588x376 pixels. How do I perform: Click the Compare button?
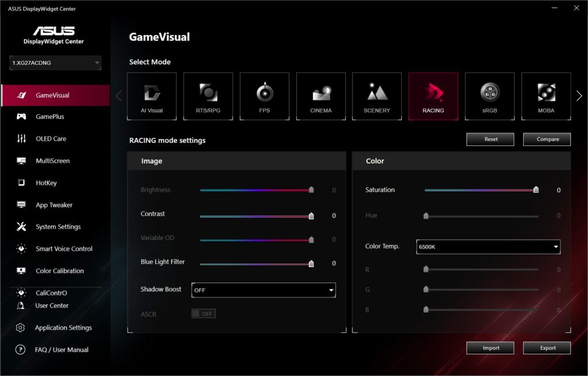(x=547, y=139)
